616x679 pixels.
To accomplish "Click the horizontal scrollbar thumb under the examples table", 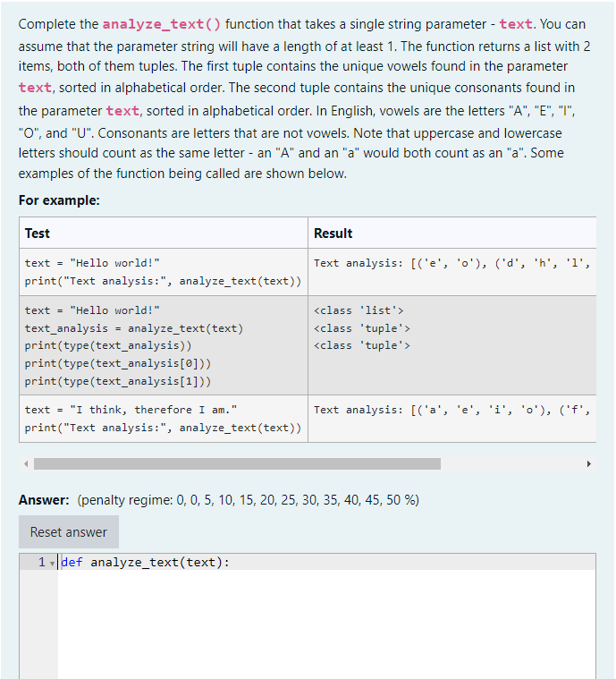I will (x=237, y=463).
